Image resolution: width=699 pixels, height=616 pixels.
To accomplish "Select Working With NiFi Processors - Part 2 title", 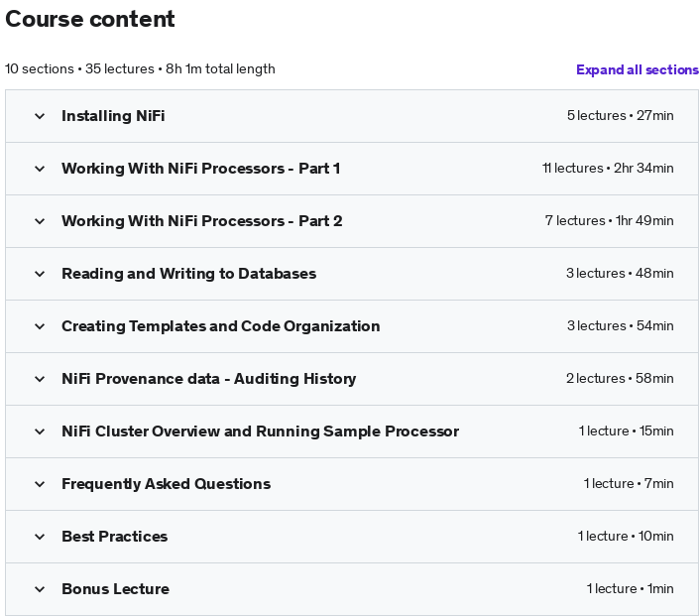I will coord(202,221).
